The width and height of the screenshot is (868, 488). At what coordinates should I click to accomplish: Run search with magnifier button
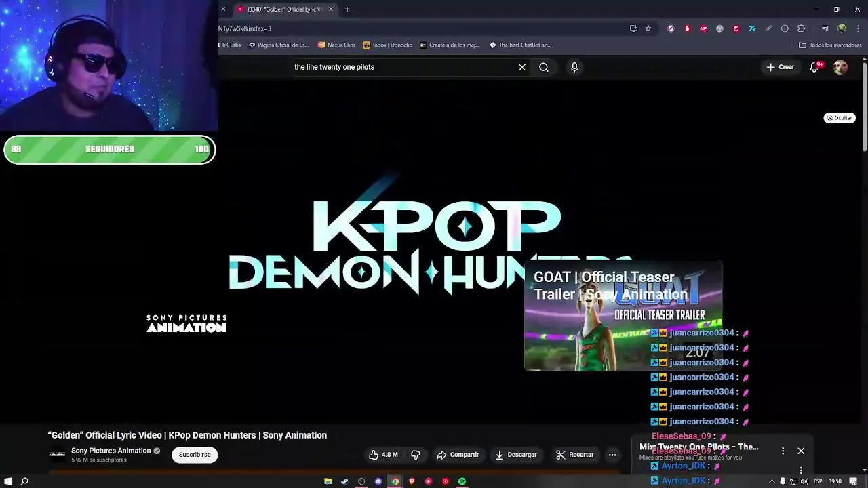point(544,67)
